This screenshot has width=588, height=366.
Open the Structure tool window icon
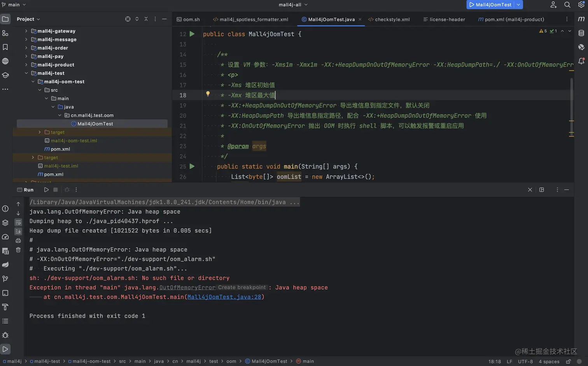5,33
